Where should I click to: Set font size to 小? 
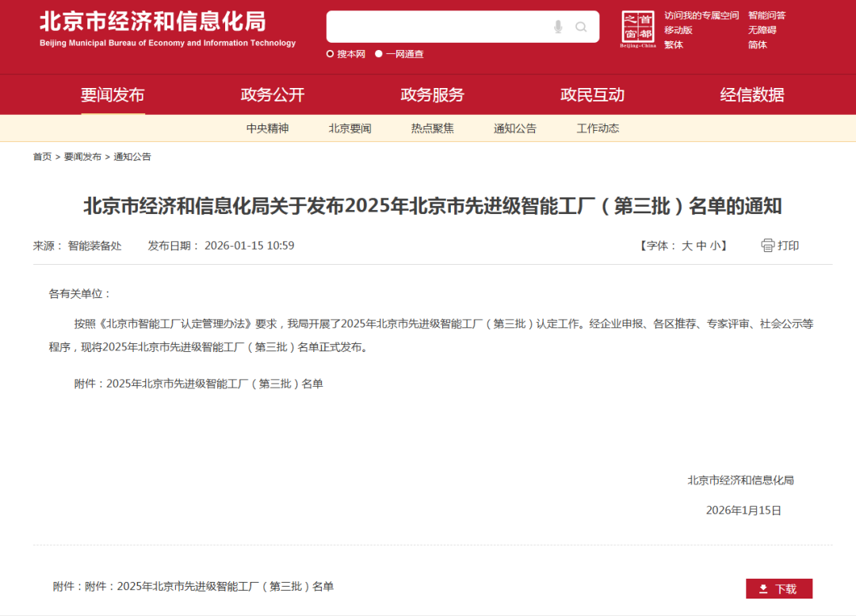715,246
